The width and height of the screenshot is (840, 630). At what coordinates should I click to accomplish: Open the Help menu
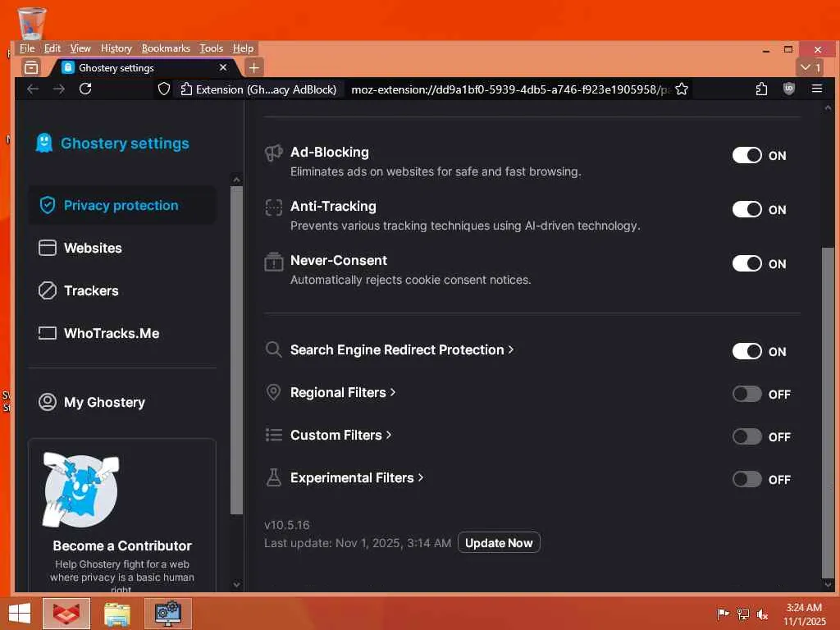pyautogui.click(x=243, y=48)
